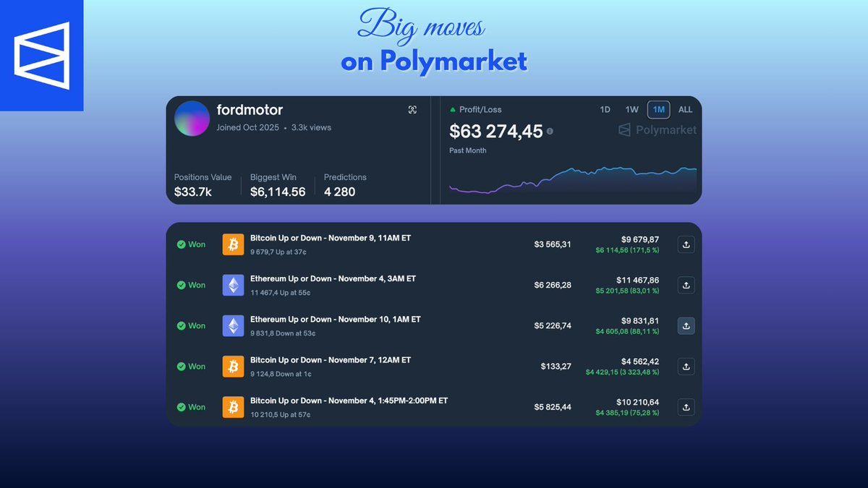Click Bitcoin icon on November 9 row
The height and width of the screenshot is (488, 868).
[233, 244]
